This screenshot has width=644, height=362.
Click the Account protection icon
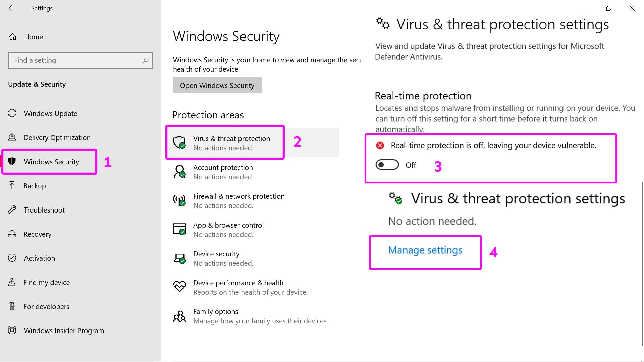pos(179,171)
